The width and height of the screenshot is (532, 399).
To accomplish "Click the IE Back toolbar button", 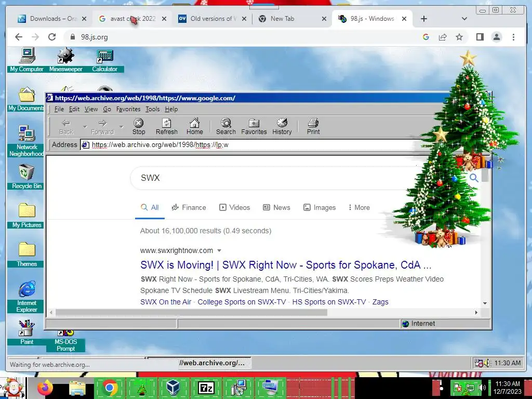I will click(x=66, y=127).
